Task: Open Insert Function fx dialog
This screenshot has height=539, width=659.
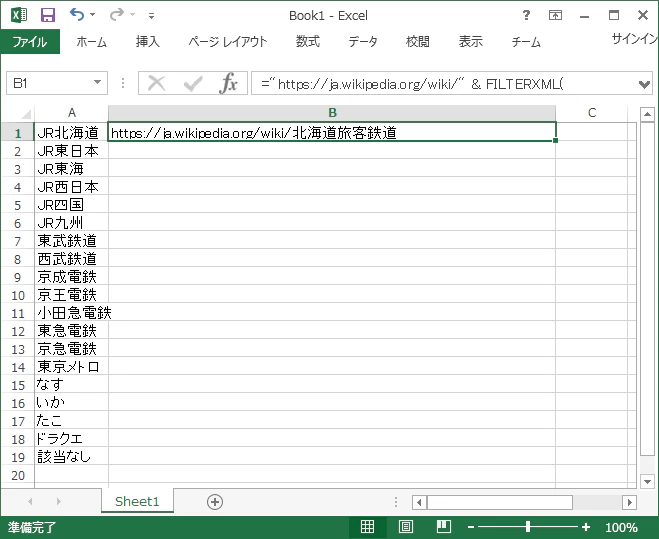Action: (228, 83)
